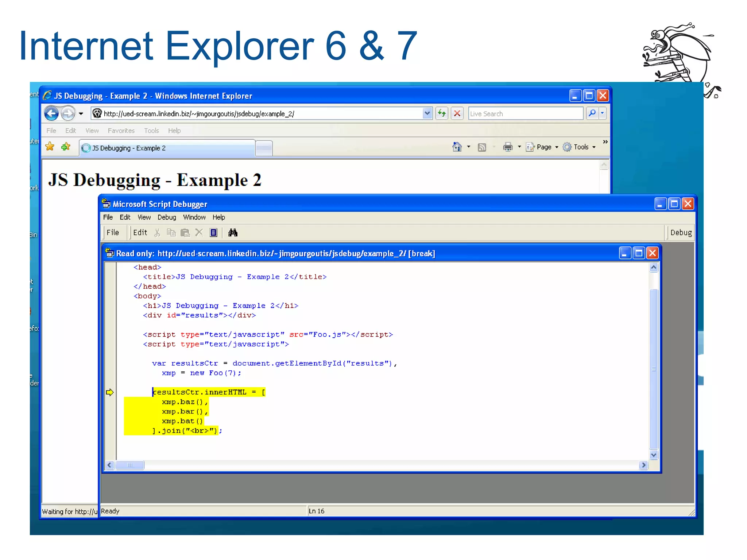Image resolution: width=747 pixels, height=560 pixels.
Task: Click the Favorites Center star icon
Action: [x=50, y=147]
